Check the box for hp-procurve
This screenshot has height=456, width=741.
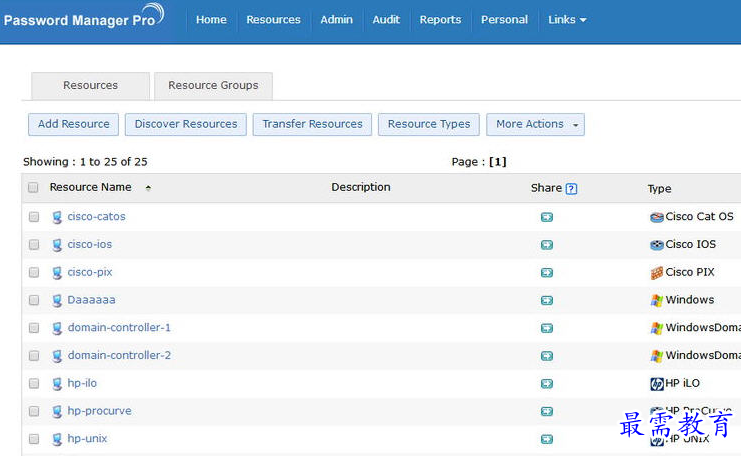pyautogui.click(x=34, y=411)
